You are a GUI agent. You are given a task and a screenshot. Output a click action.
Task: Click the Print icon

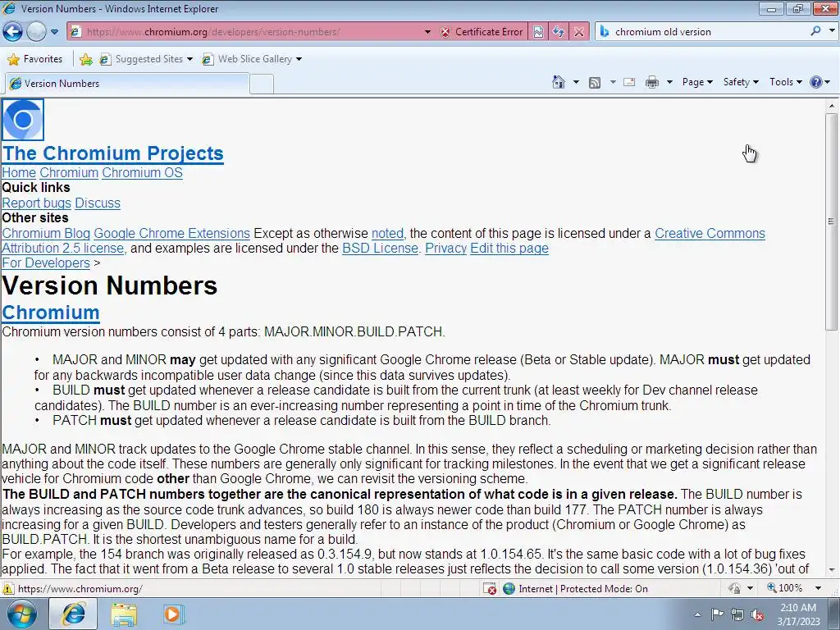[x=652, y=82]
